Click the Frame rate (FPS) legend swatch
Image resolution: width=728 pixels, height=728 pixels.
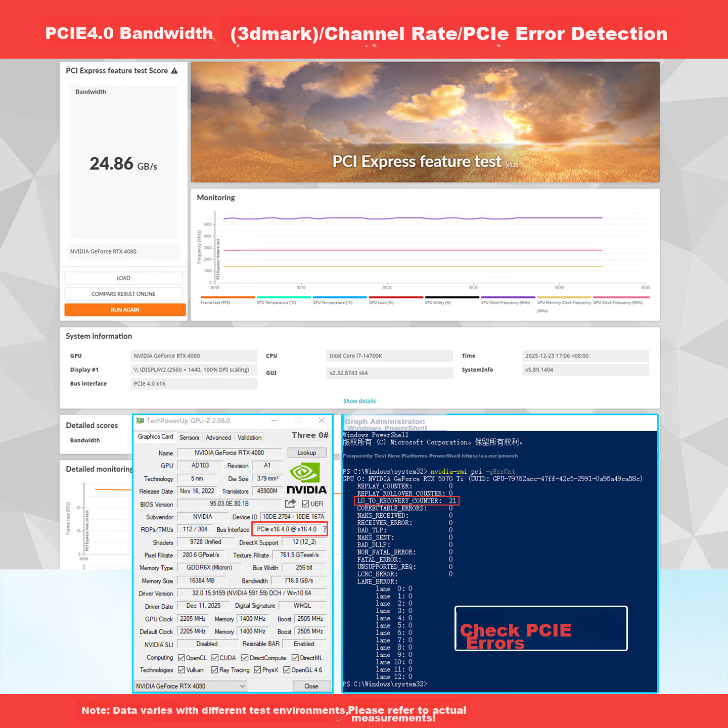tap(227, 297)
